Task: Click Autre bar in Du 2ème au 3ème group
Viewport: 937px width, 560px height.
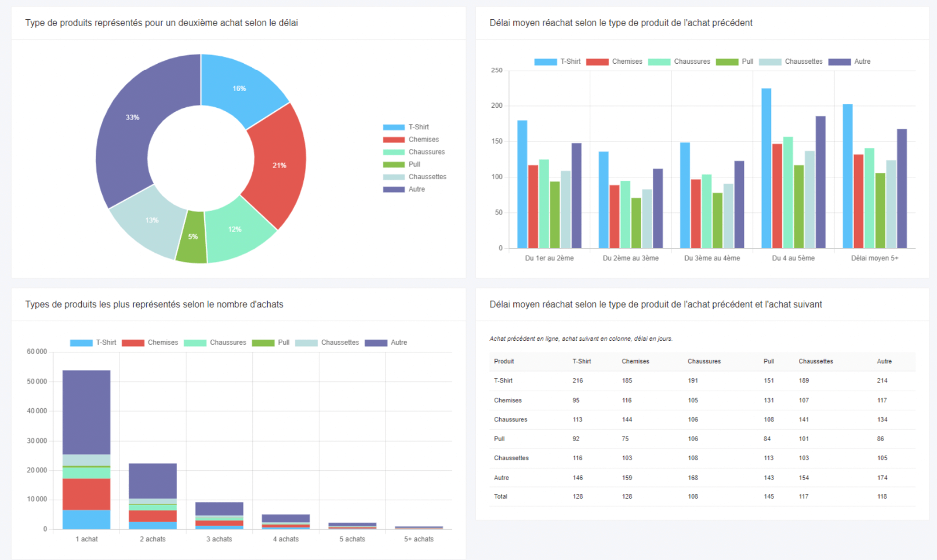Action: (x=658, y=209)
